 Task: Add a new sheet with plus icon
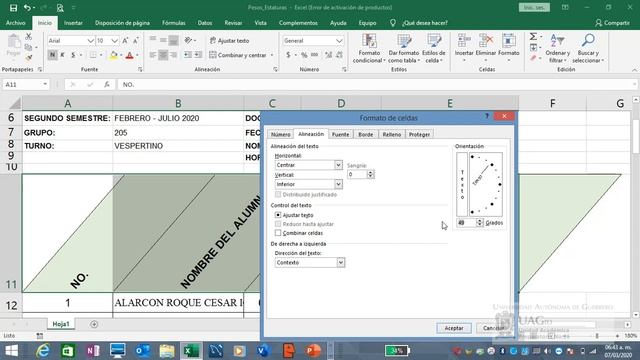click(94, 324)
